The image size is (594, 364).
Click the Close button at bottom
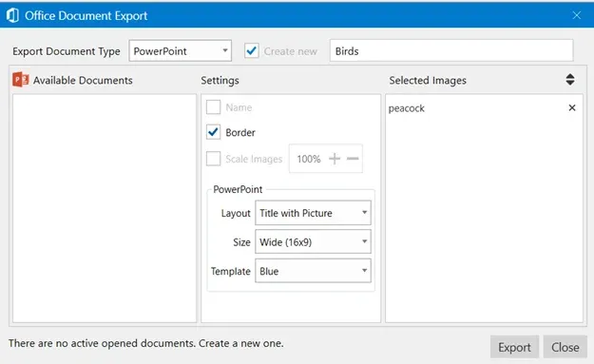click(565, 347)
